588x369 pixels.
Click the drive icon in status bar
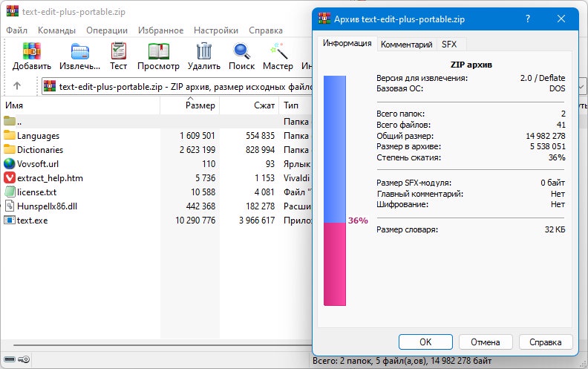tap(10, 359)
